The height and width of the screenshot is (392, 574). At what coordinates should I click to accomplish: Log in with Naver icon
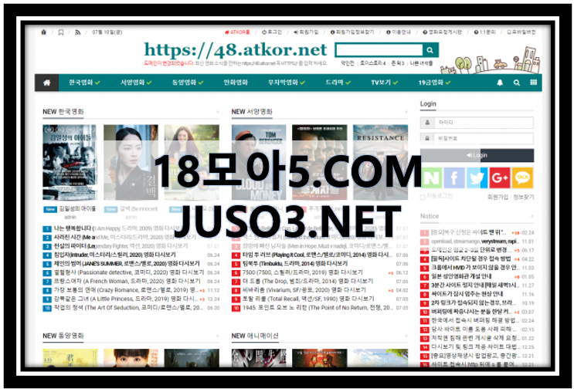(x=432, y=177)
